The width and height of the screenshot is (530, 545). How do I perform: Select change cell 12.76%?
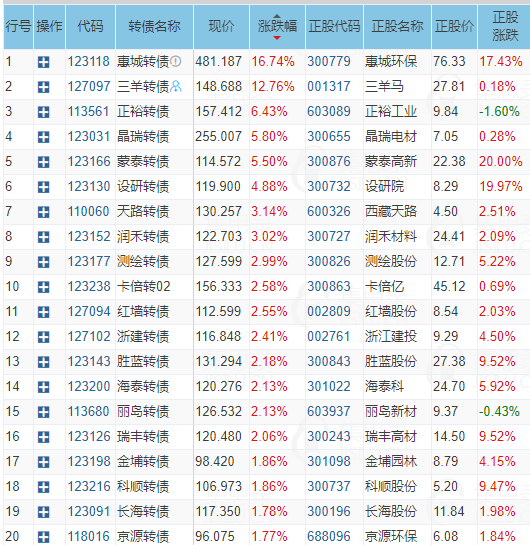273,87
